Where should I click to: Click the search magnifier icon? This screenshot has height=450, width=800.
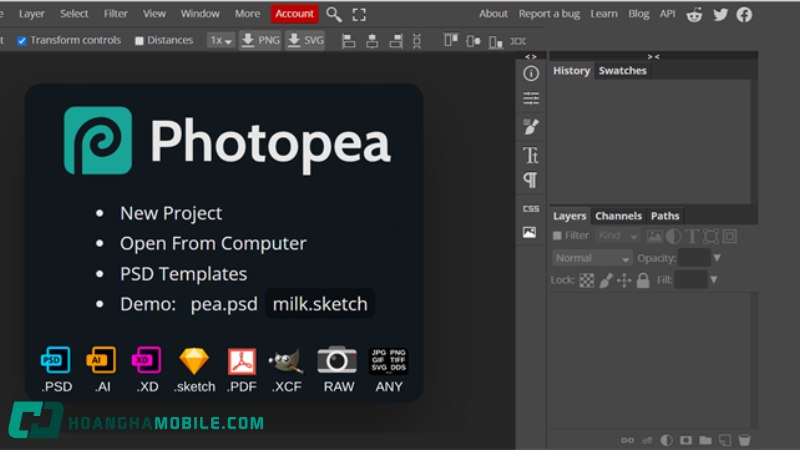point(334,14)
